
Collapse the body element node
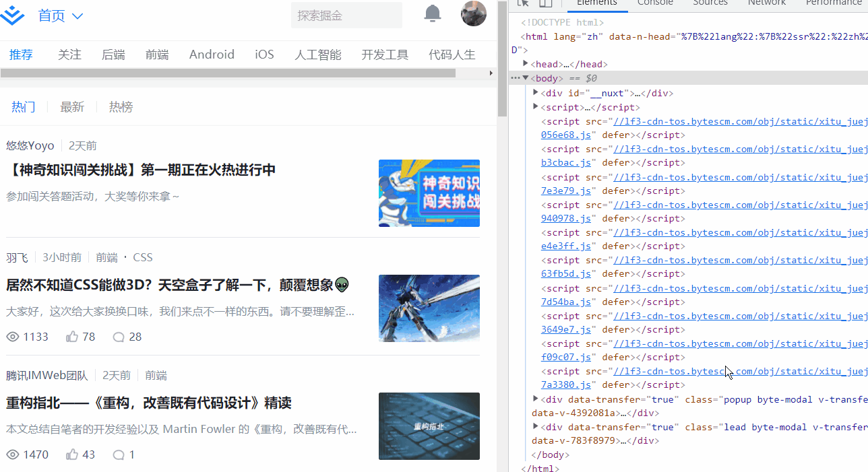526,78
